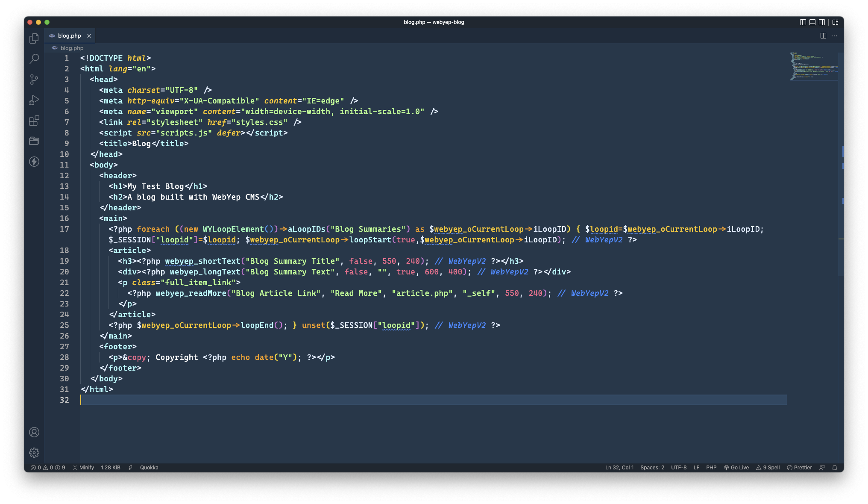Open the Search view
The height and width of the screenshot is (504, 868).
click(34, 59)
